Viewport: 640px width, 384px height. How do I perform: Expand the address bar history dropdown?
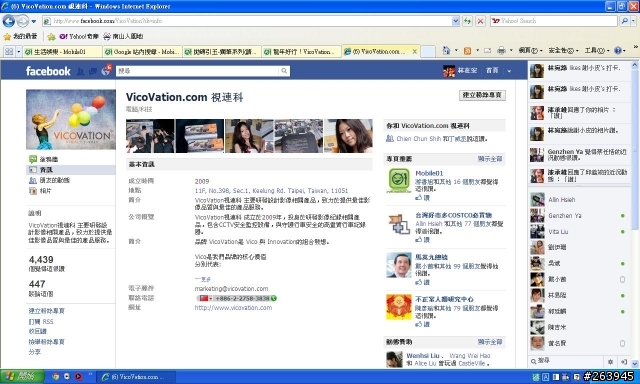tap(456, 21)
